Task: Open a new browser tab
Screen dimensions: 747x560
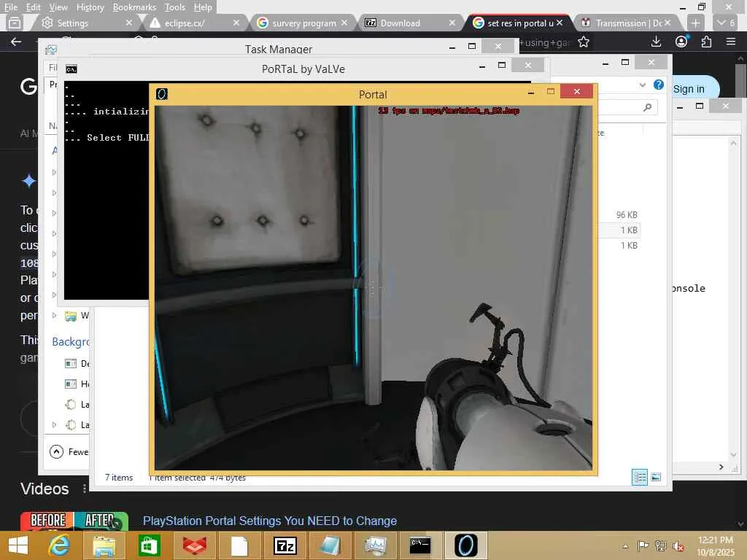Action: [x=695, y=23]
